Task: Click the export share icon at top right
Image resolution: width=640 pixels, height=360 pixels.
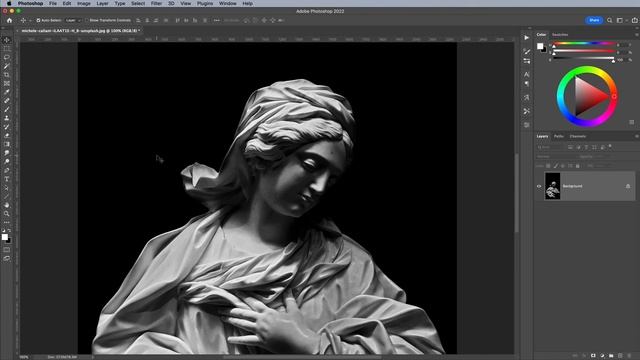Action: 635,20
